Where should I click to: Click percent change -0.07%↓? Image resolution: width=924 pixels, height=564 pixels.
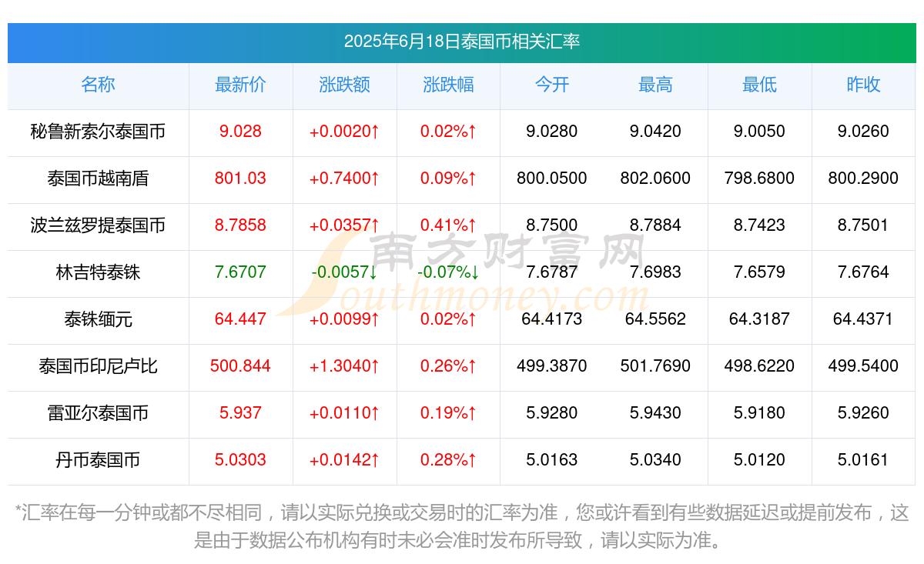point(448,272)
